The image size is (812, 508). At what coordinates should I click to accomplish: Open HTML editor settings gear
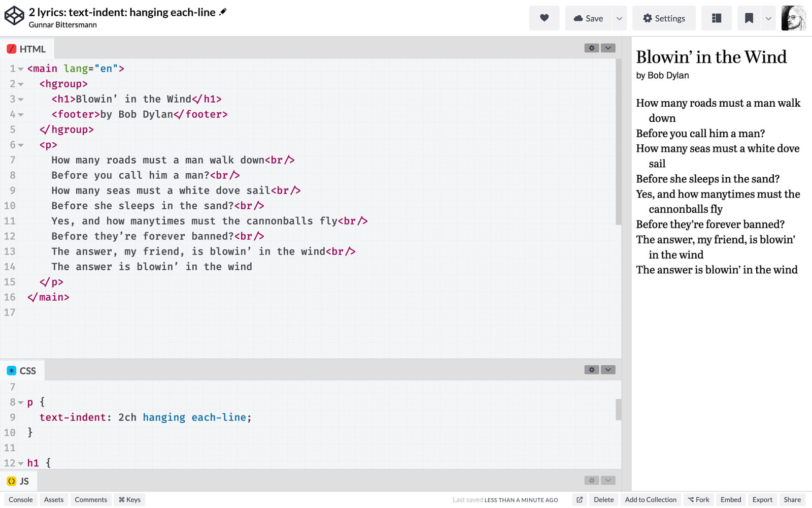tap(592, 48)
